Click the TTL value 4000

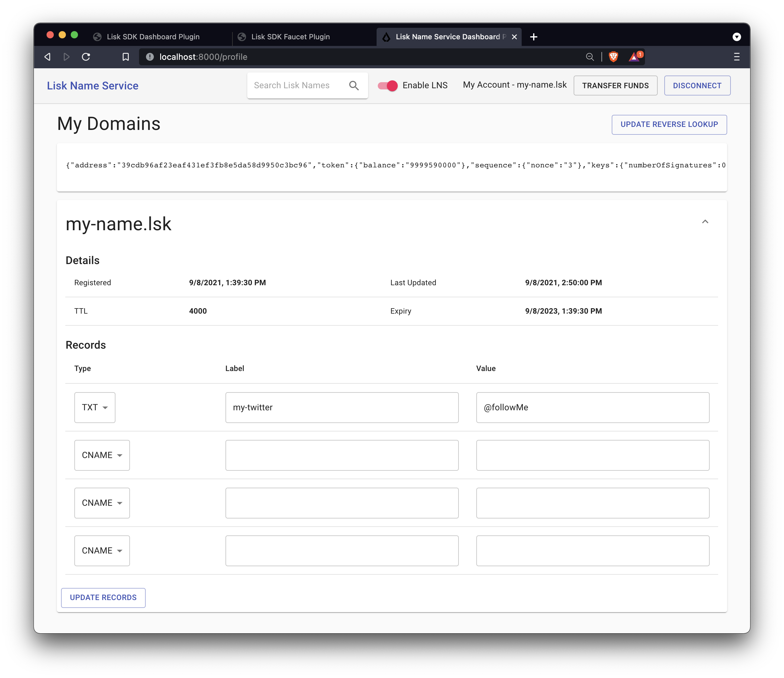tap(198, 311)
